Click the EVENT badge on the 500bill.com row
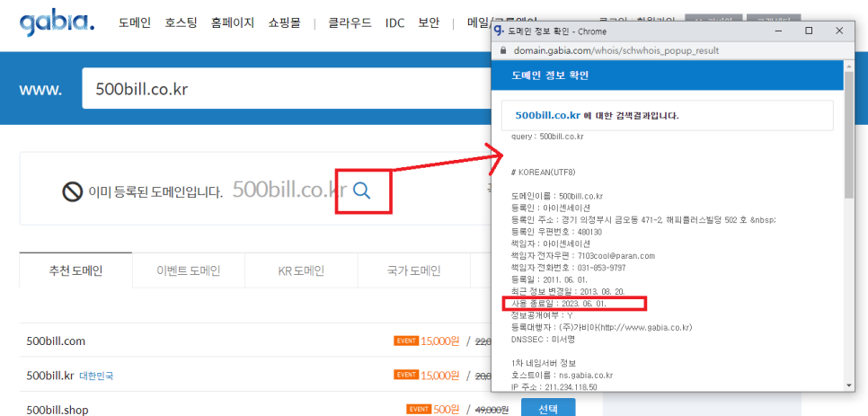 click(406, 341)
